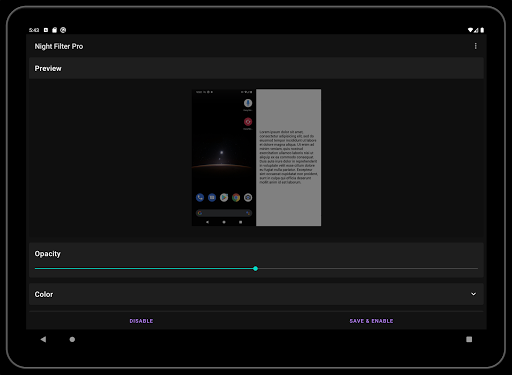Viewport: 512px width, 375px height.
Task: Tap the recent apps square button
Action: coord(469,339)
